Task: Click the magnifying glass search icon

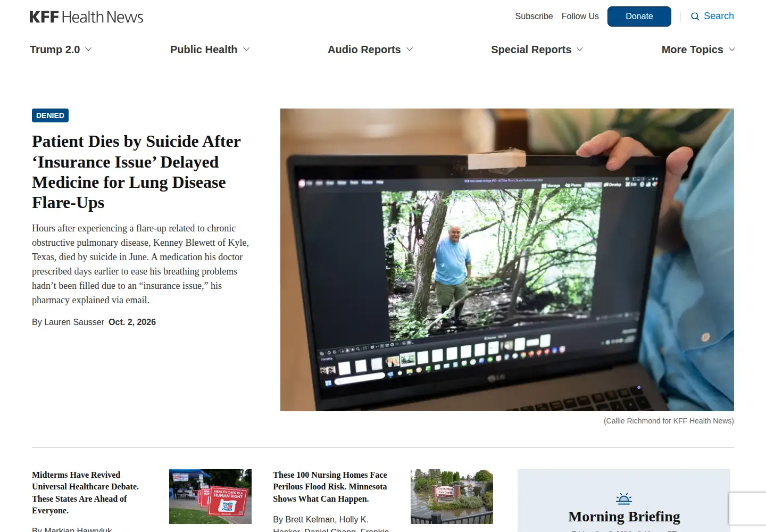Action: pos(695,16)
